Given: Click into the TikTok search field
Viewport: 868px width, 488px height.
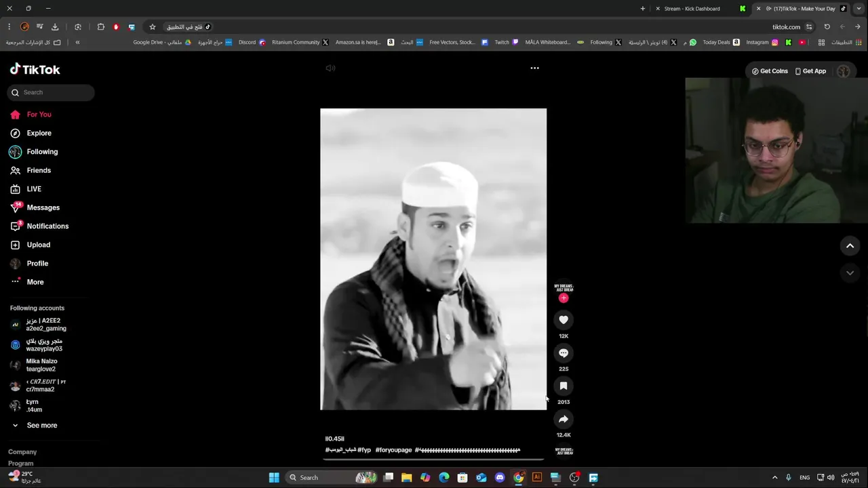Looking at the screenshot, I should pyautogui.click(x=52, y=92).
